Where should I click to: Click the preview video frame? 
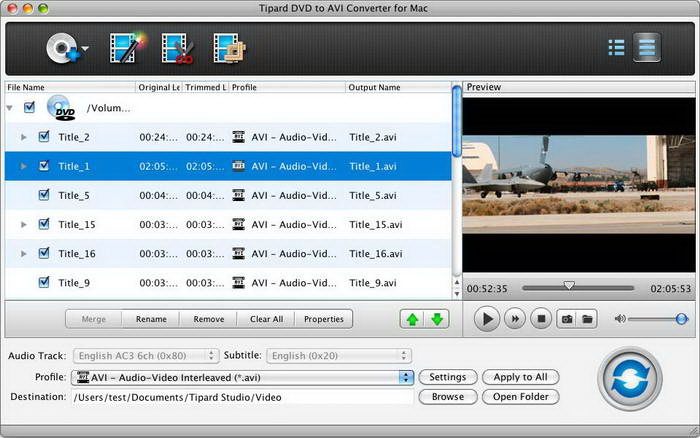[x=579, y=184]
